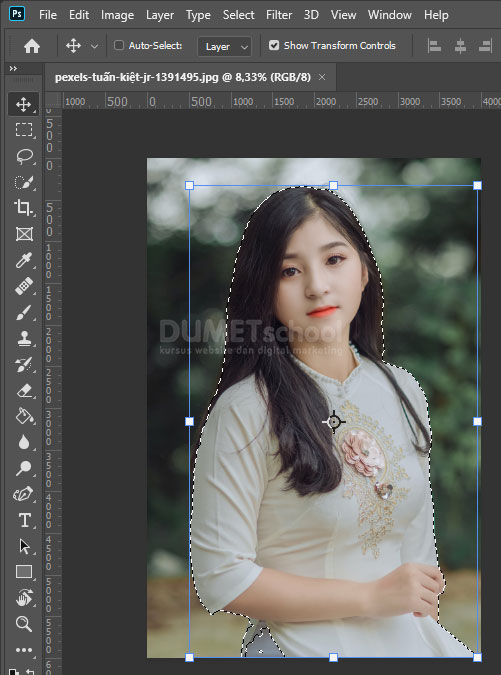Open the Window menu
Screen dimensions: 501x675
390,15
